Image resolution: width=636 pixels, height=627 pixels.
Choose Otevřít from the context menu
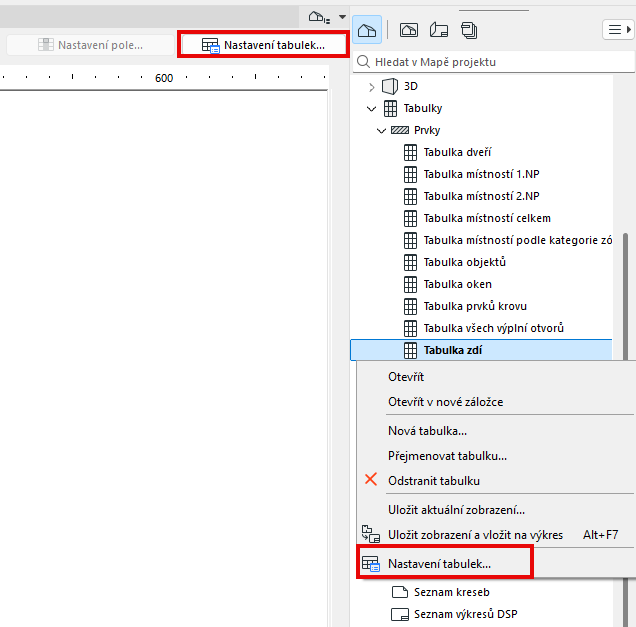click(x=406, y=377)
